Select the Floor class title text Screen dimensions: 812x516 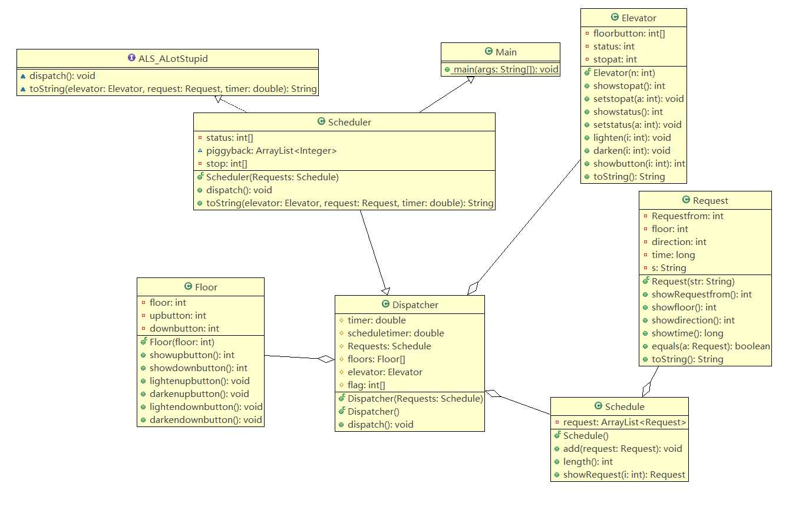206,287
